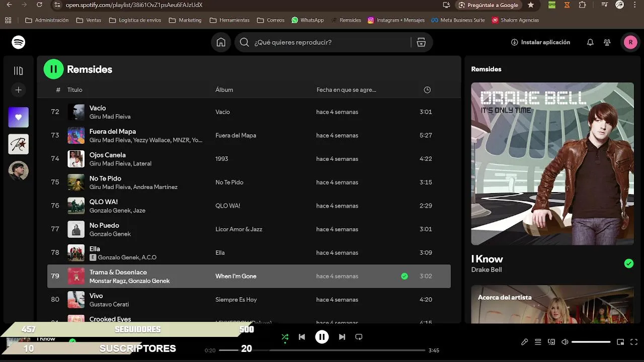Viewport: 644px width, 362px height.
Task: Go to Spotify Home (house icon)
Action: [221, 42]
